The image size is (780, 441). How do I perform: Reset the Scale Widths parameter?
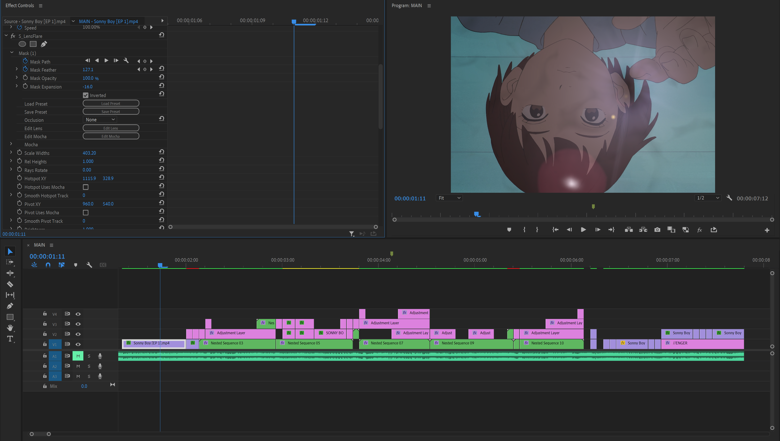(x=162, y=152)
